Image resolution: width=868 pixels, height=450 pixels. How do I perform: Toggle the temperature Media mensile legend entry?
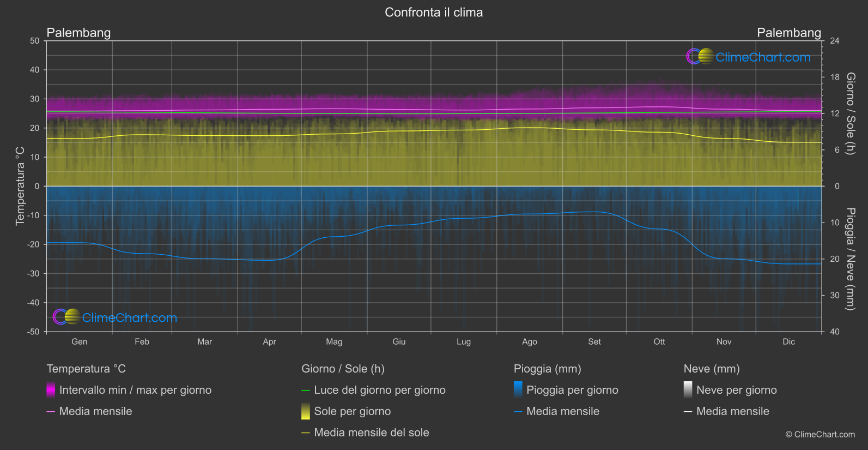point(89,411)
